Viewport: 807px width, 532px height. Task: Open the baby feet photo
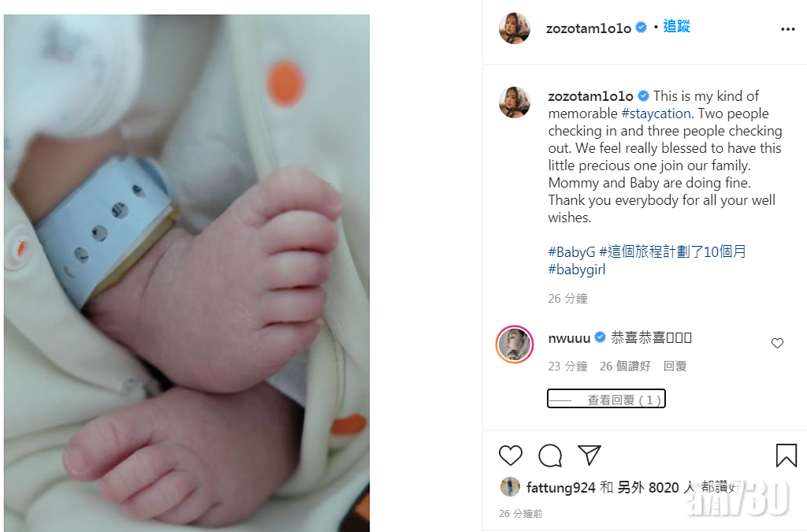(x=187, y=273)
